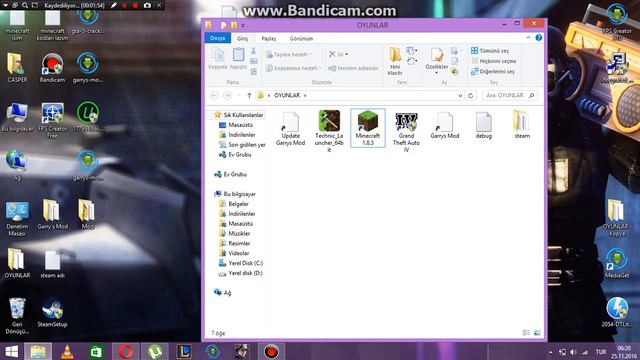
Task: Click the volume speaker icon in tray
Action: 573,352
